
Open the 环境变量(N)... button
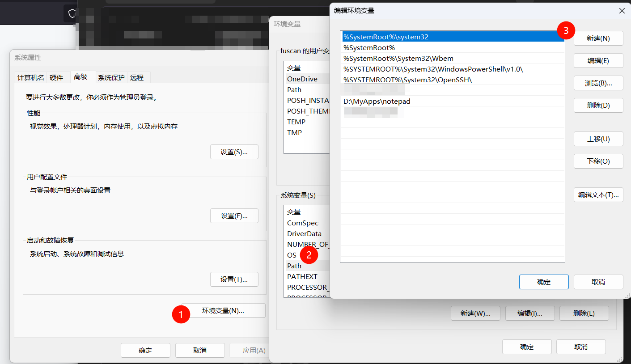coord(223,311)
